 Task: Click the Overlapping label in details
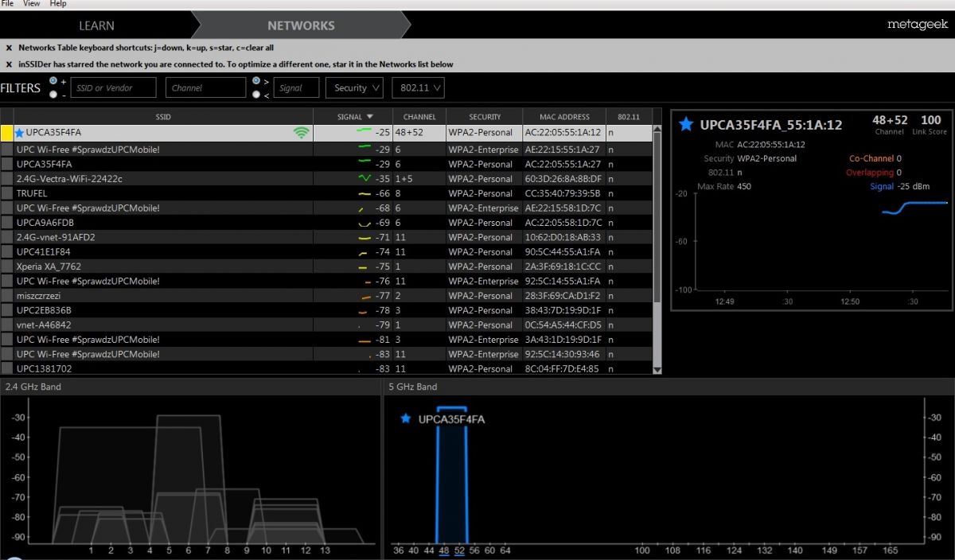coord(869,173)
